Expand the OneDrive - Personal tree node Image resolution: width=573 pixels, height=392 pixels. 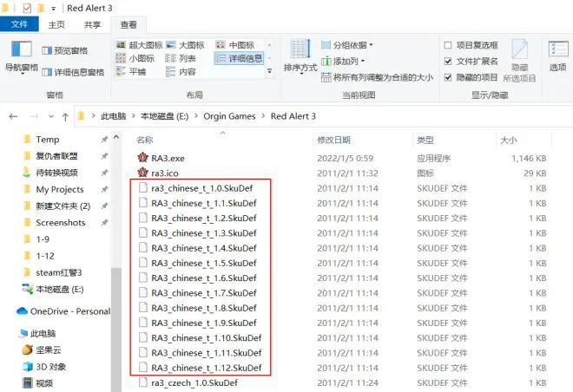coord(8,311)
